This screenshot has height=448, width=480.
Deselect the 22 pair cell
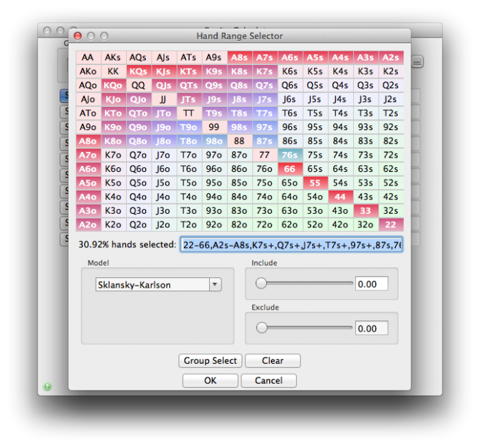click(x=391, y=225)
